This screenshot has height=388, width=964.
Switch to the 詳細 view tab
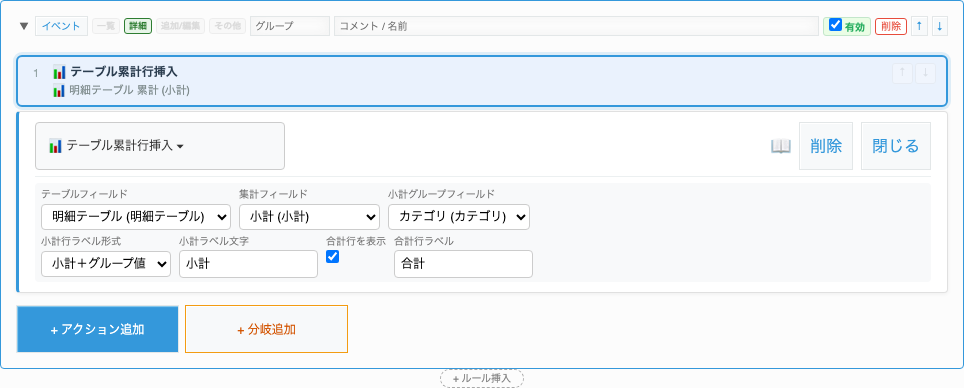[138, 26]
